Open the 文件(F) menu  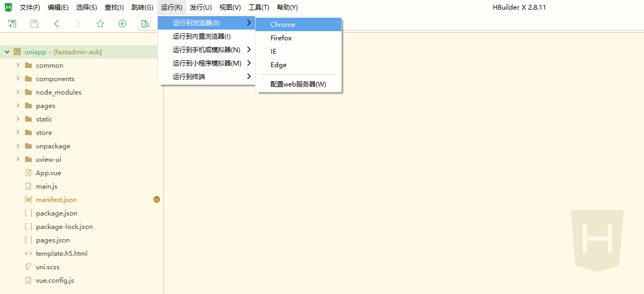[30, 8]
